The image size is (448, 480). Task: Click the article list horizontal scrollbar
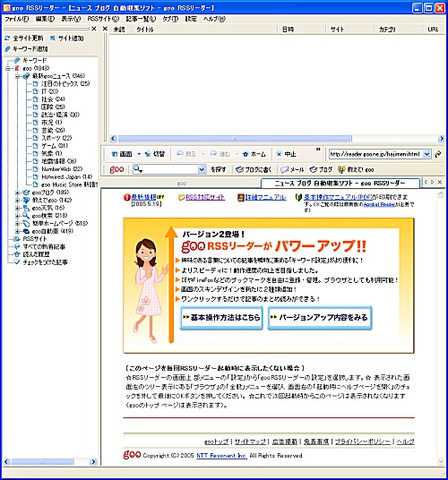coord(277,139)
